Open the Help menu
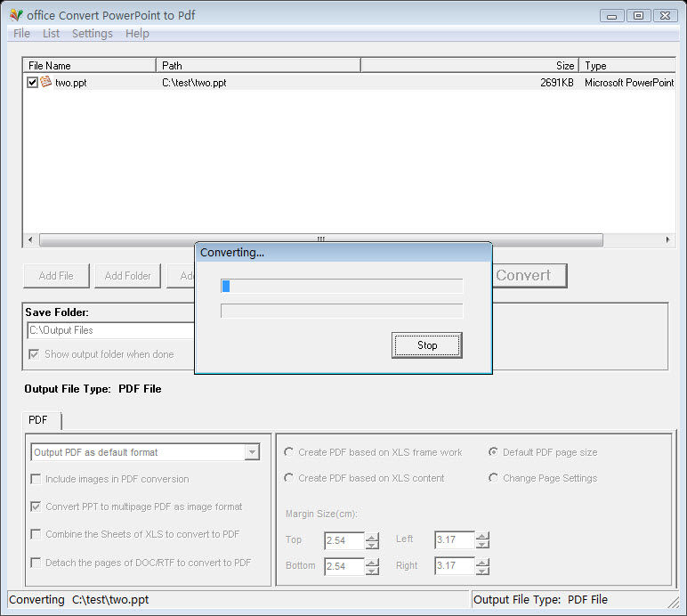The width and height of the screenshot is (687, 616). (x=137, y=33)
